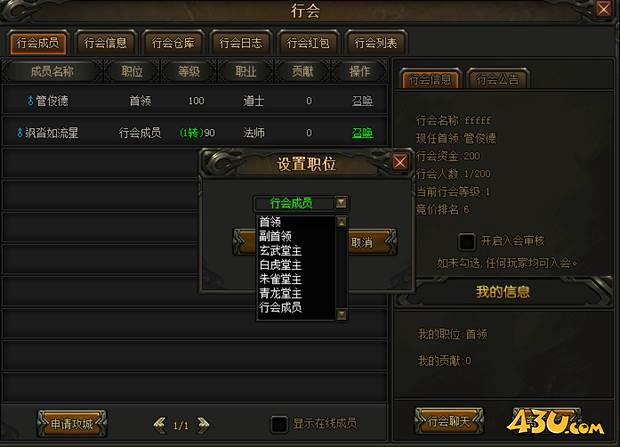This screenshot has height=447, width=620.
Task: Close the 设置职位 dialog with red X
Action: [x=400, y=161]
